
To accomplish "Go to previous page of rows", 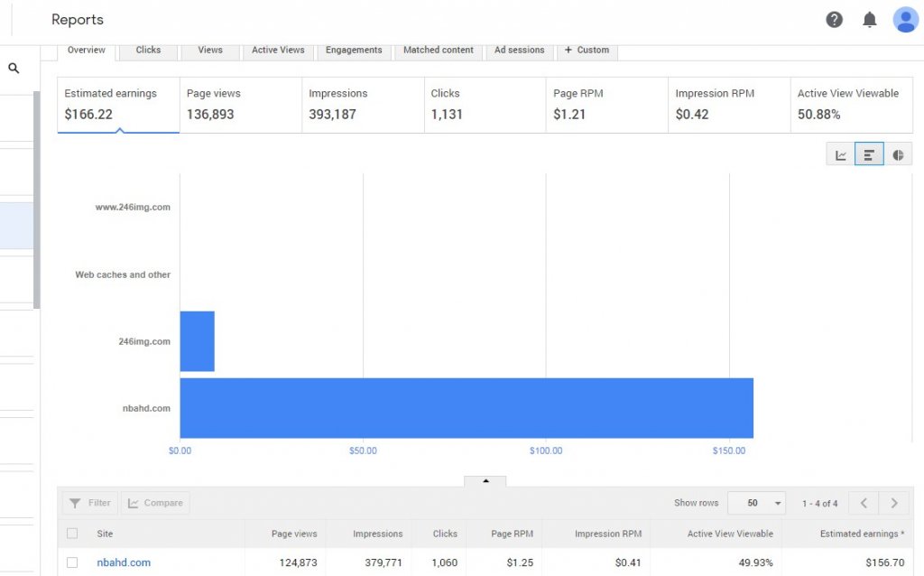I will coord(864,503).
